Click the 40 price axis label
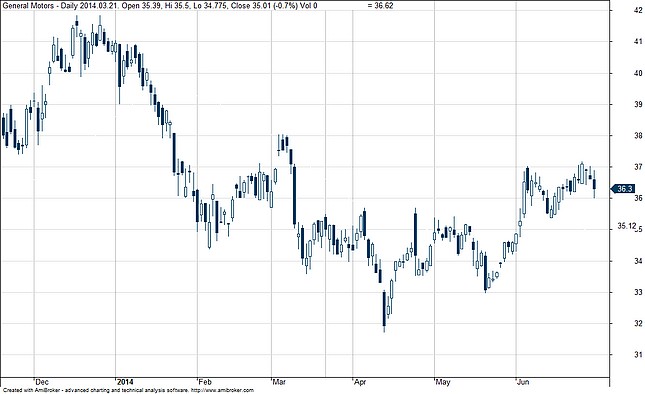The image size is (645, 394). tap(638, 73)
